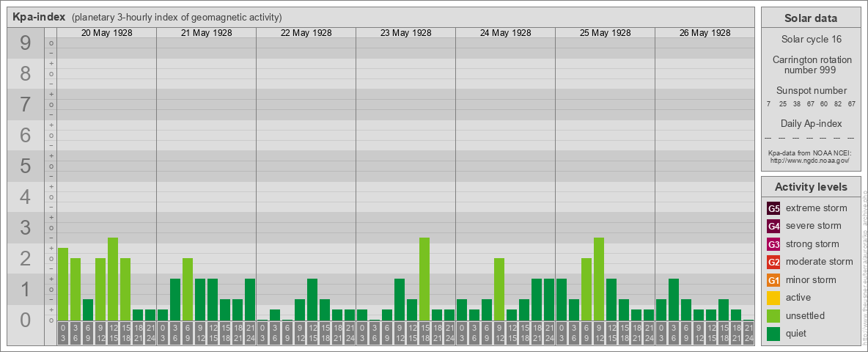Viewport: 868px width, 352px height.
Task: Select the G3 strong storm legend icon
Action: (x=773, y=244)
